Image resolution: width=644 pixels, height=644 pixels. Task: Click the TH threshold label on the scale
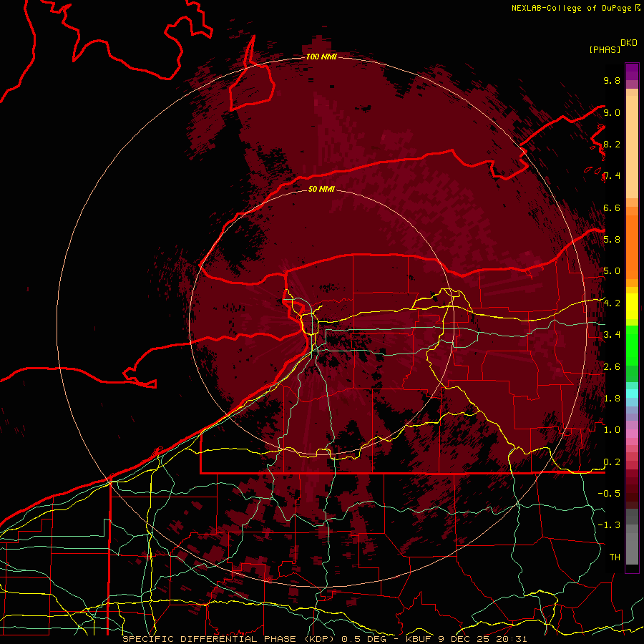click(x=615, y=557)
